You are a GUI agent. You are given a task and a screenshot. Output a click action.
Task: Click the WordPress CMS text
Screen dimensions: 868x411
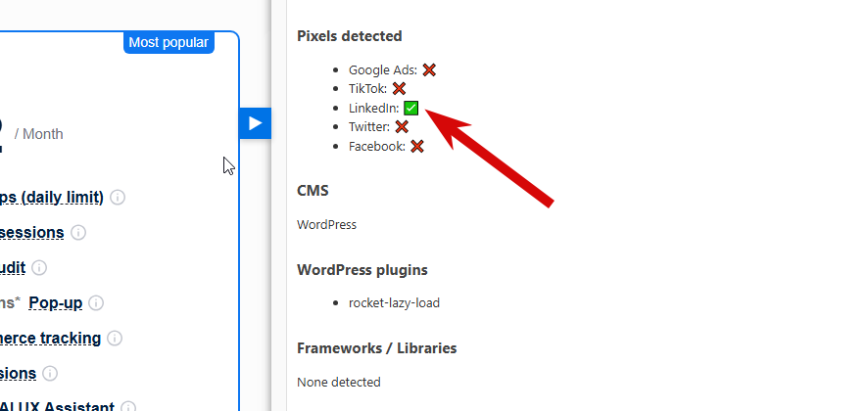tap(326, 224)
